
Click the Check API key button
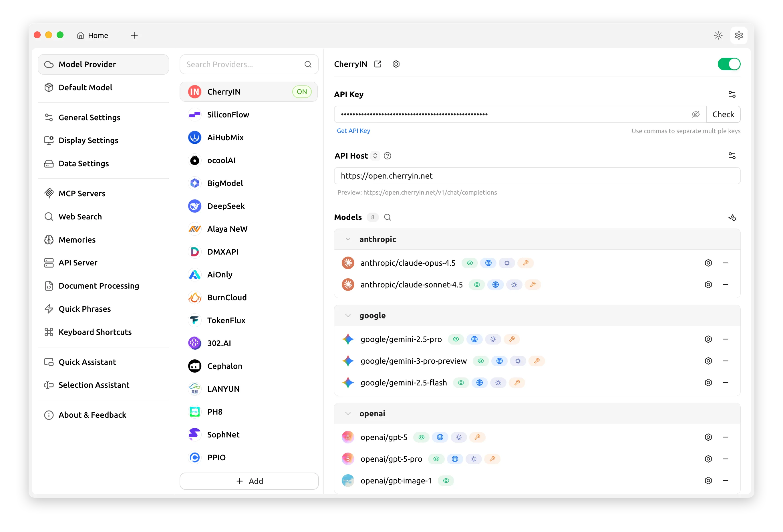(723, 115)
